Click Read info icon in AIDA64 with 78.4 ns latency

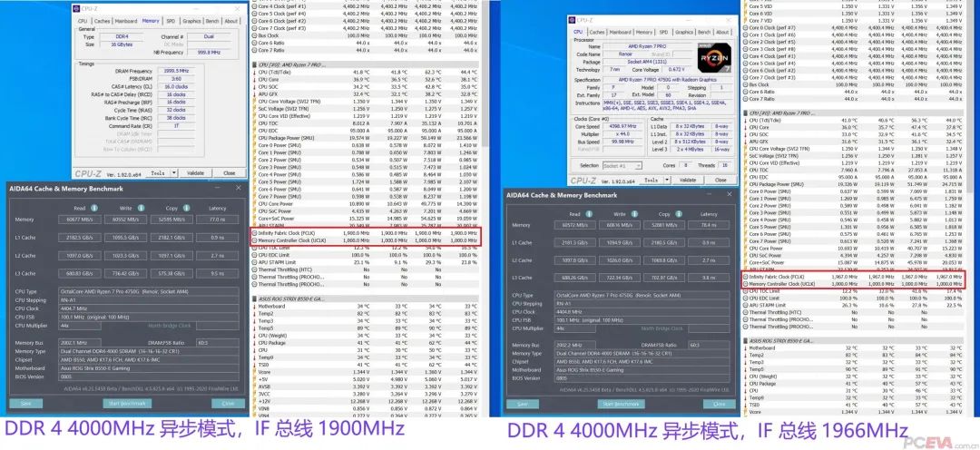pyautogui.click(x=591, y=214)
